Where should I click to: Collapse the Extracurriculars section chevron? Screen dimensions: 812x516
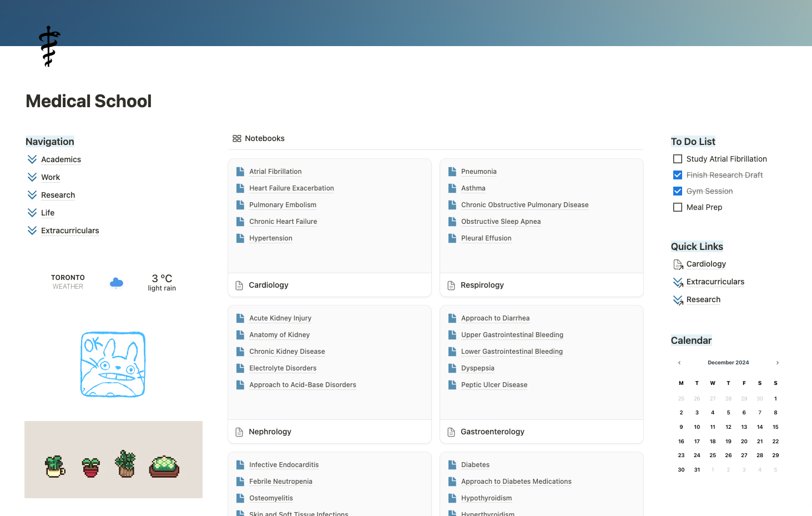31,230
